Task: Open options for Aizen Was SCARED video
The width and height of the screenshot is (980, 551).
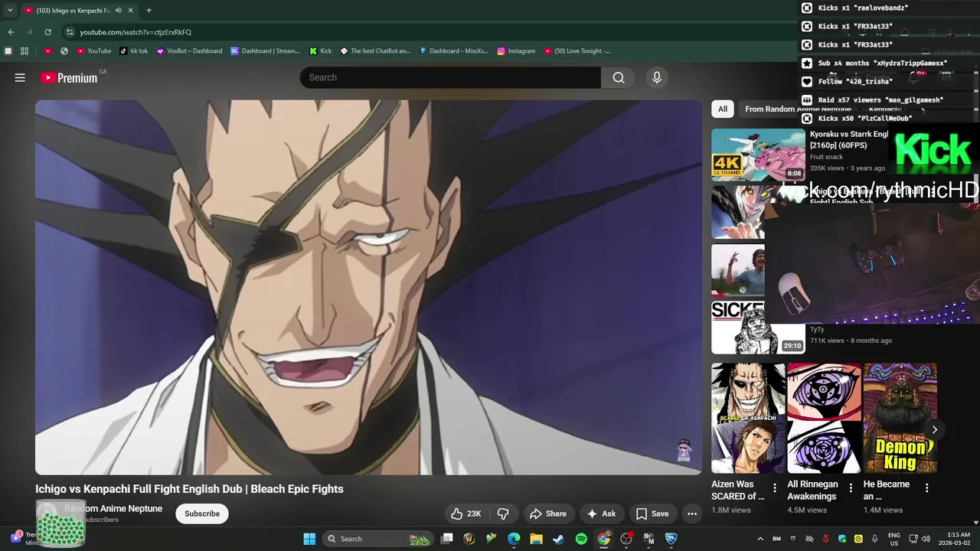Action: 775,487
